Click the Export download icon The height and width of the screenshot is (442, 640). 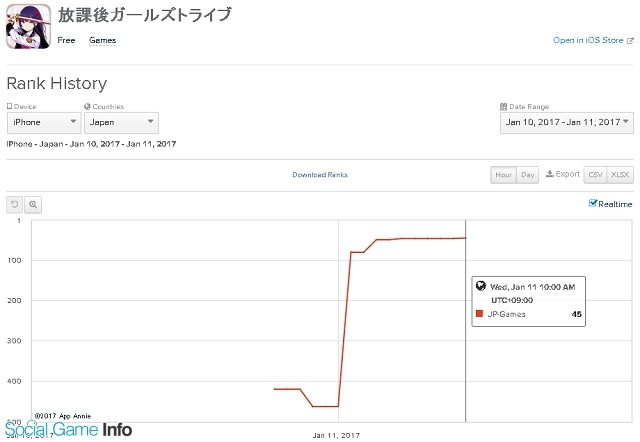(x=550, y=174)
